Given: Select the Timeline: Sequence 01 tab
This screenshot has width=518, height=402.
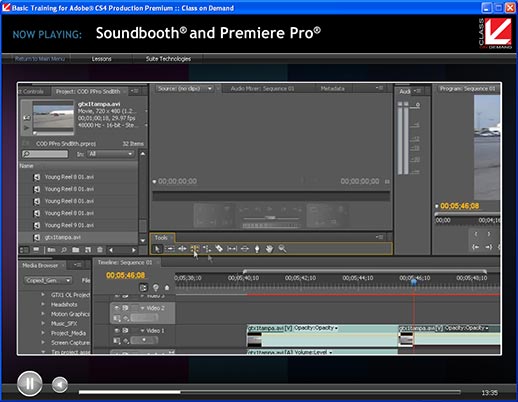Looking at the screenshot, I should pyautogui.click(x=125, y=263).
